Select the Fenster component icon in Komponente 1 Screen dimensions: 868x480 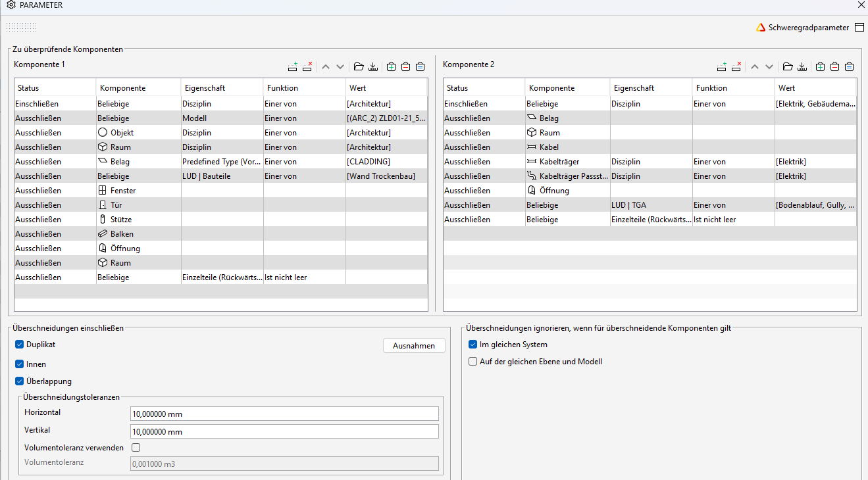[x=102, y=191]
